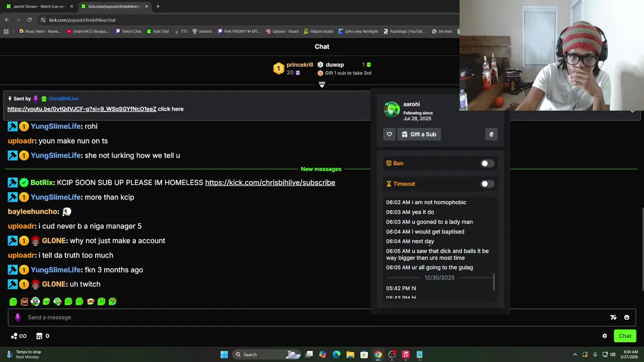Open the streams bookmark

(202, 31)
